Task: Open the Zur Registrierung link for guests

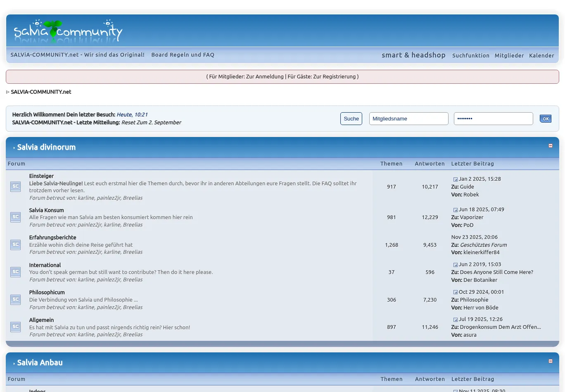Action: (335, 77)
